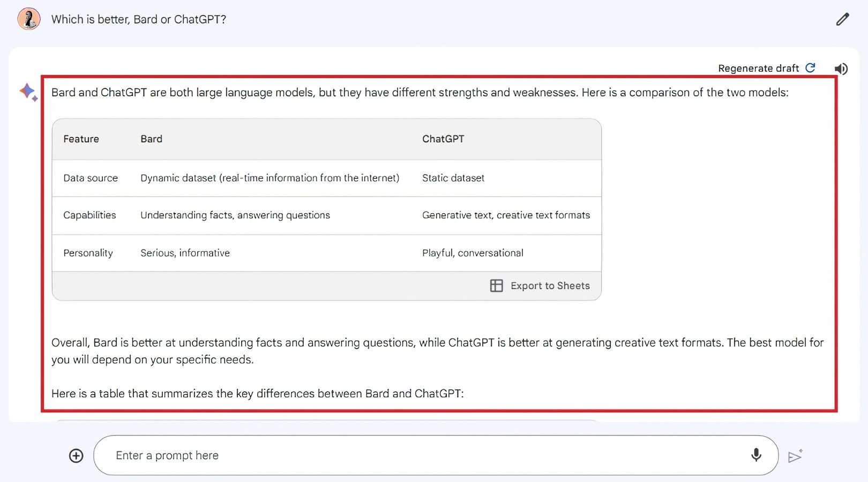Click the Feature column header
Viewport: 868px width, 482px height.
[81, 139]
